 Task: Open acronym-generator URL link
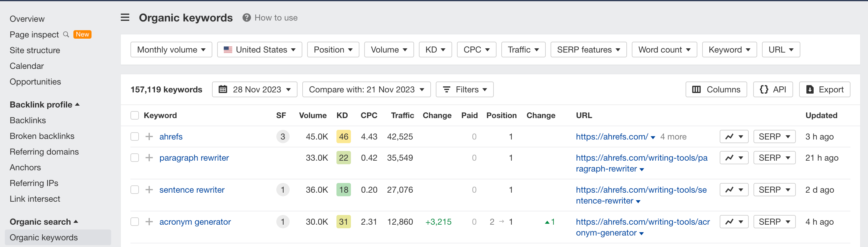point(643,227)
